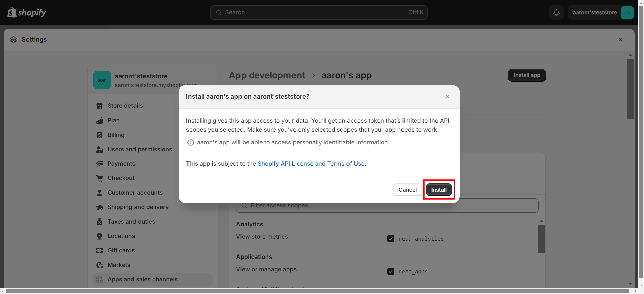Select Apps and sales channels
644x294 pixels.
pyautogui.click(x=153, y=279)
